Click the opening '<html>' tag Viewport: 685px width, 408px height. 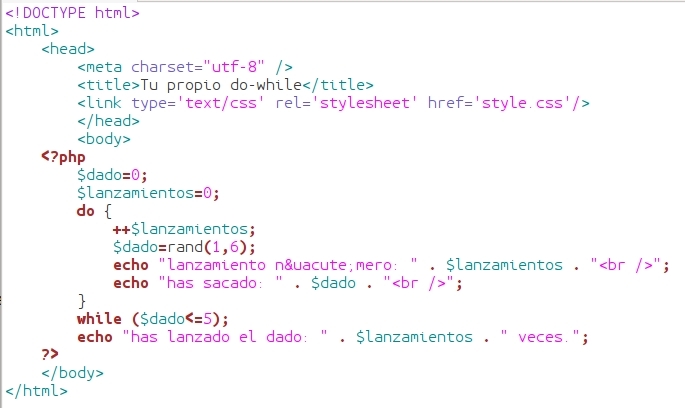tap(32, 31)
